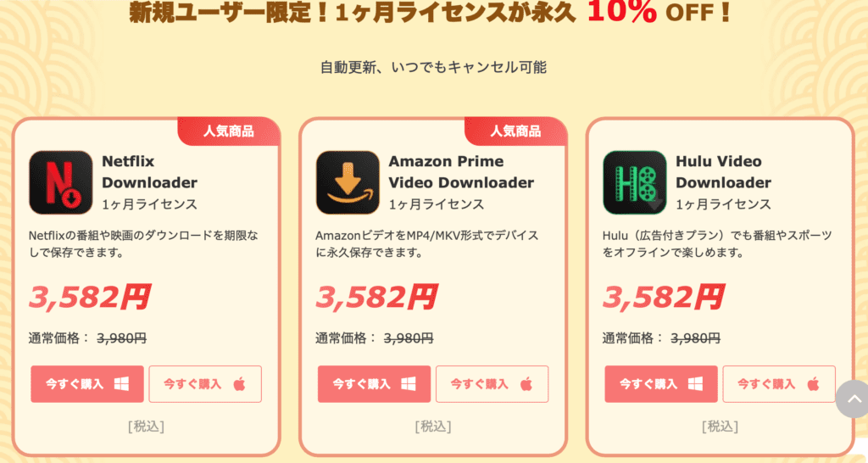Click the Netflix Downloader product title
The width and height of the screenshot is (868, 463).
pyautogui.click(x=149, y=171)
